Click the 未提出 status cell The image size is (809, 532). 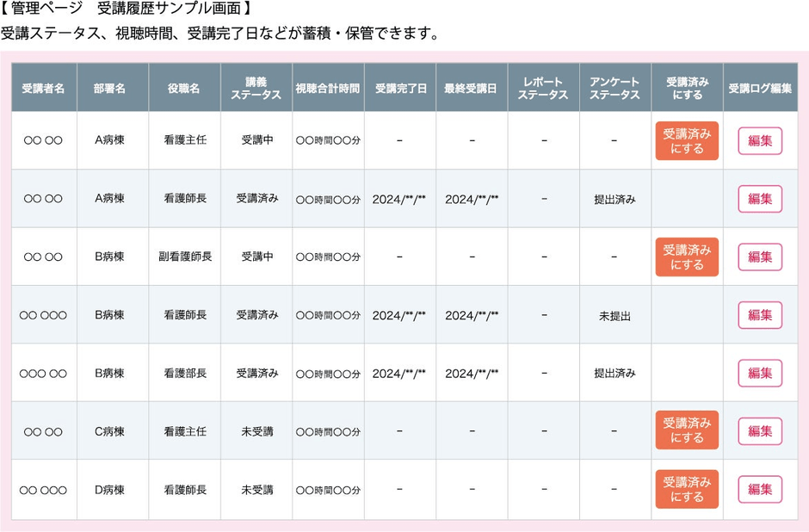[614, 316]
